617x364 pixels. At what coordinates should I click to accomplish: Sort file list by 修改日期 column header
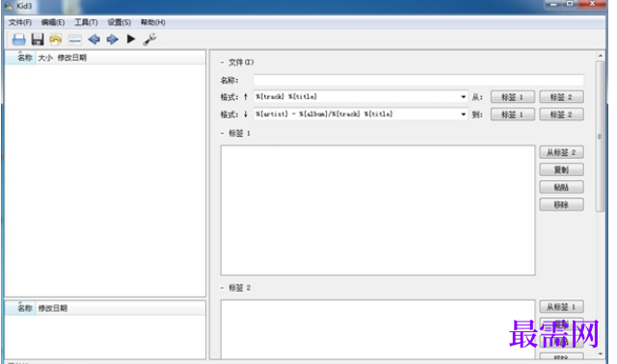tap(71, 58)
